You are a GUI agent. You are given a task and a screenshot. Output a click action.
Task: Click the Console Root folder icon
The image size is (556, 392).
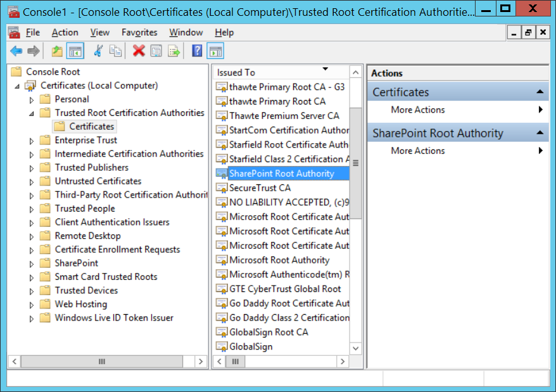16,72
